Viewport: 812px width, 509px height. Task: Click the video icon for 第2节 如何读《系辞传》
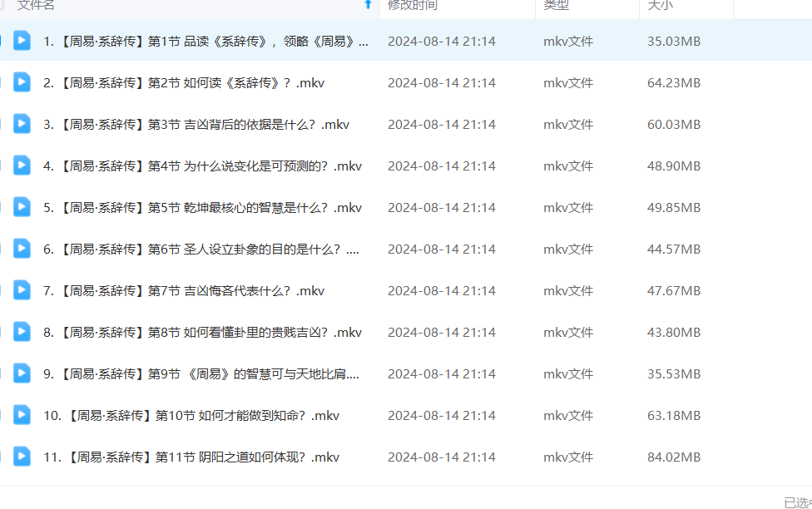pyautogui.click(x=22, y=82)
